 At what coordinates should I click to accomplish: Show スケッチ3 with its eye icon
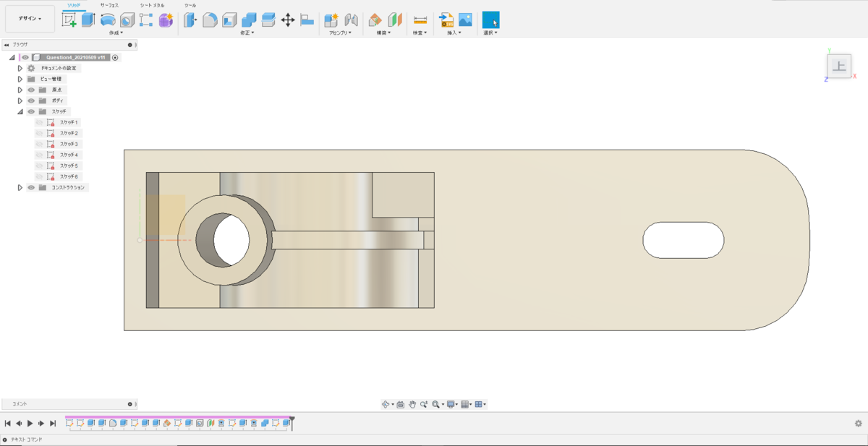(x=40, y=144)
